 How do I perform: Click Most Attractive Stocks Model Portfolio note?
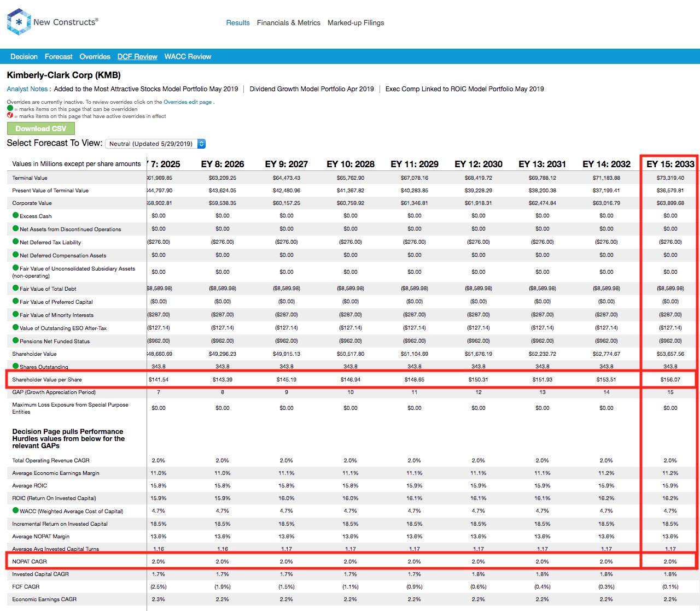(146, 89)
